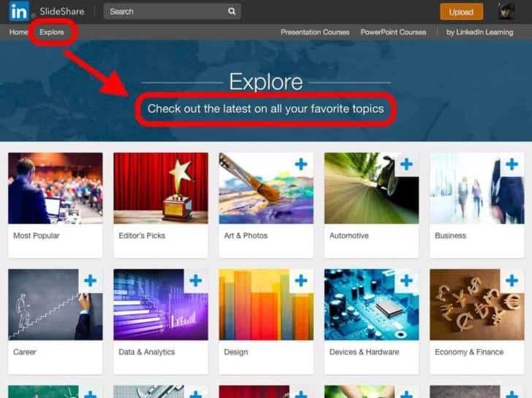Image resolution: width=532 pixels, height=398 pixels.
Task: Open the Editor's Picks trophy thumbnail
Action: pyautogui.click(x=161, y=188)
